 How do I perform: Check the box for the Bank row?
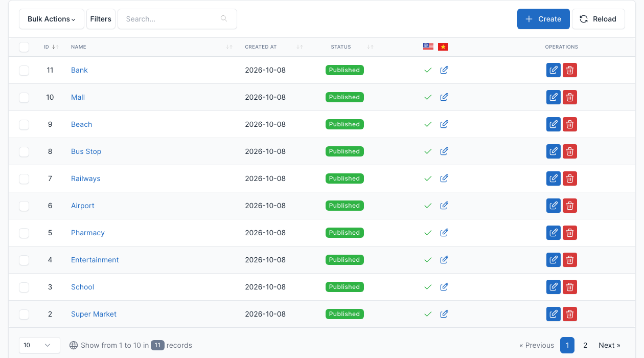[24, 71]
